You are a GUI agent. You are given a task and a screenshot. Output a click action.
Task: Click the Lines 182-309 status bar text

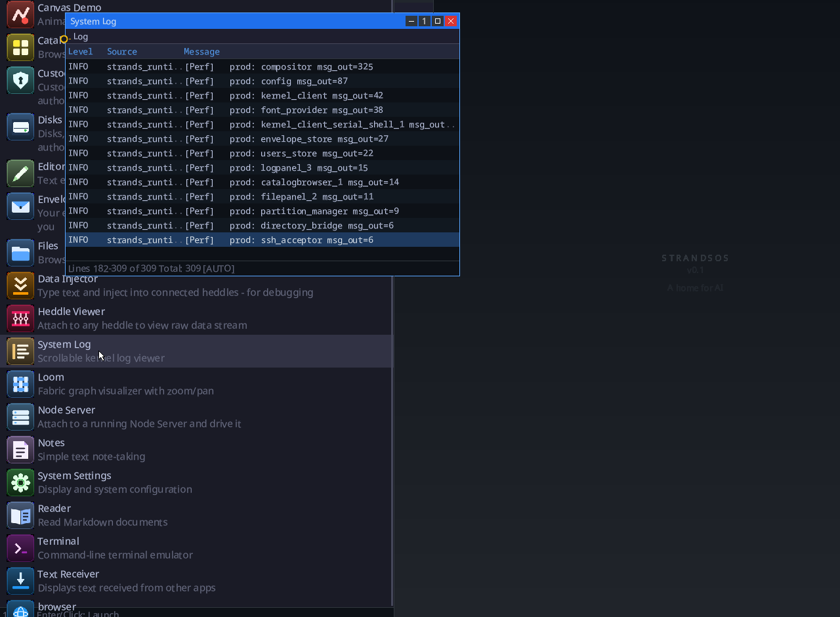coord(151,268)
